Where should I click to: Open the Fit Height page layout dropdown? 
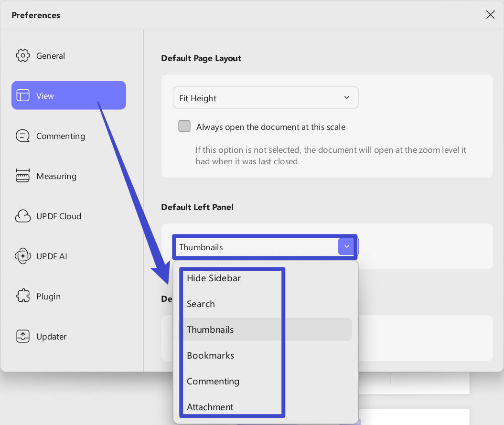(265, 98)
